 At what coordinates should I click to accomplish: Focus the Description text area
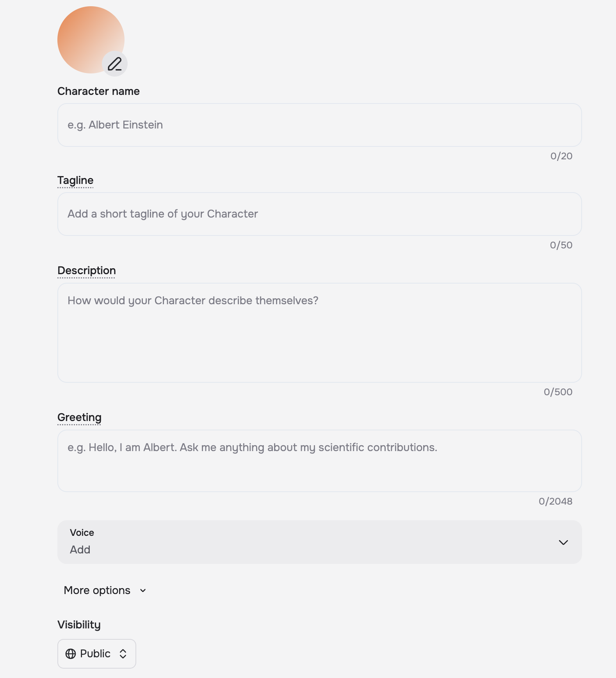coord(319,333)
